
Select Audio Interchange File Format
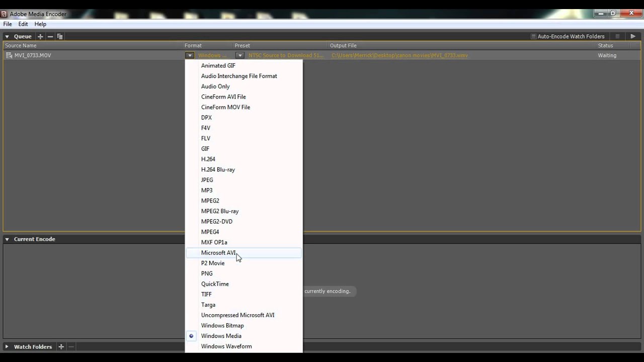click(244, 76)
